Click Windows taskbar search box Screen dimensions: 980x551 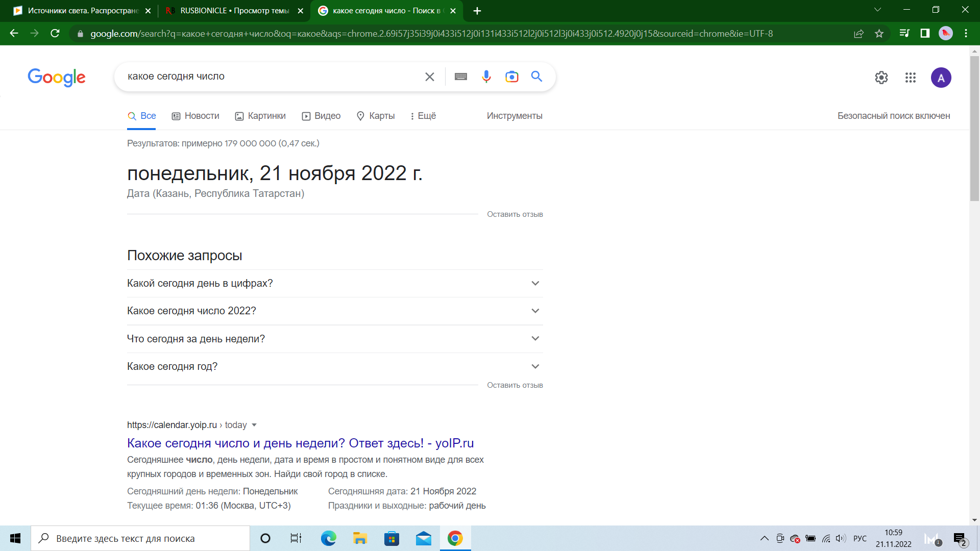(140, 538)
